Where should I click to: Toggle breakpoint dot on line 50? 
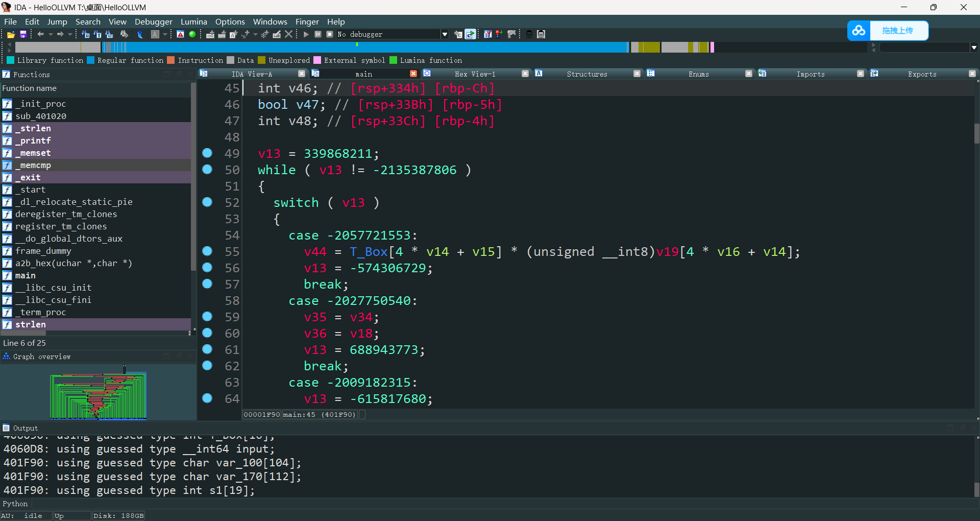point(207,169)
